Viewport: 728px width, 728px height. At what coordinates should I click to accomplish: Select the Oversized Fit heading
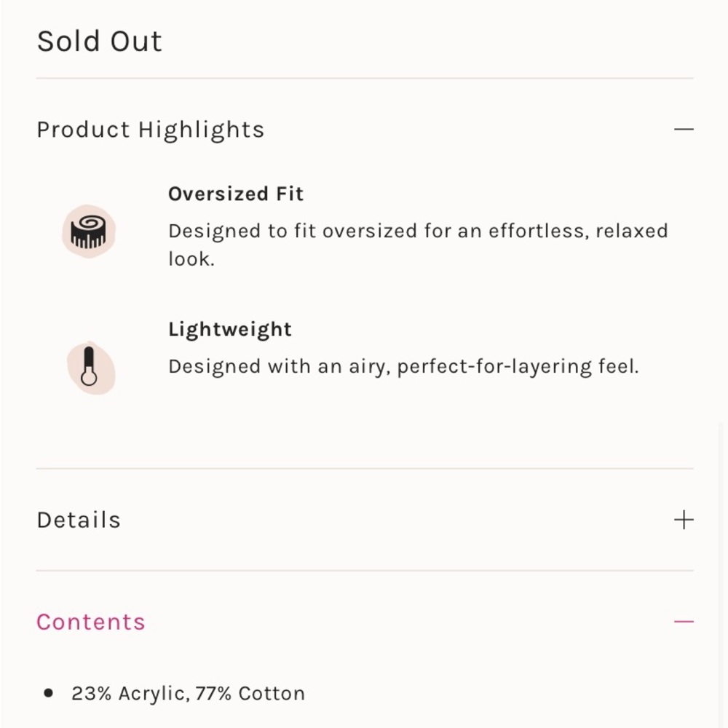(x=236, y=194)
